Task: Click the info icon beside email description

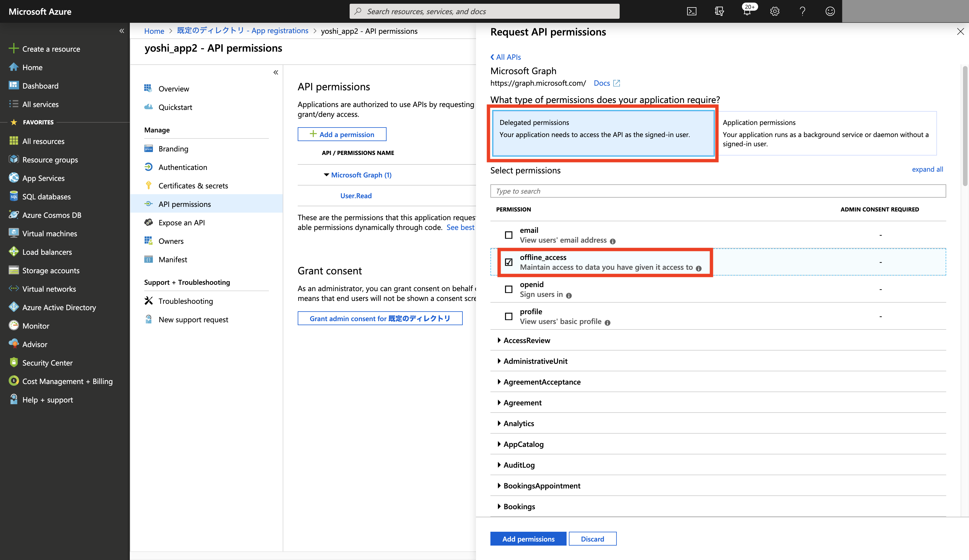Action: pyautogui.click(x=612, y=241)
